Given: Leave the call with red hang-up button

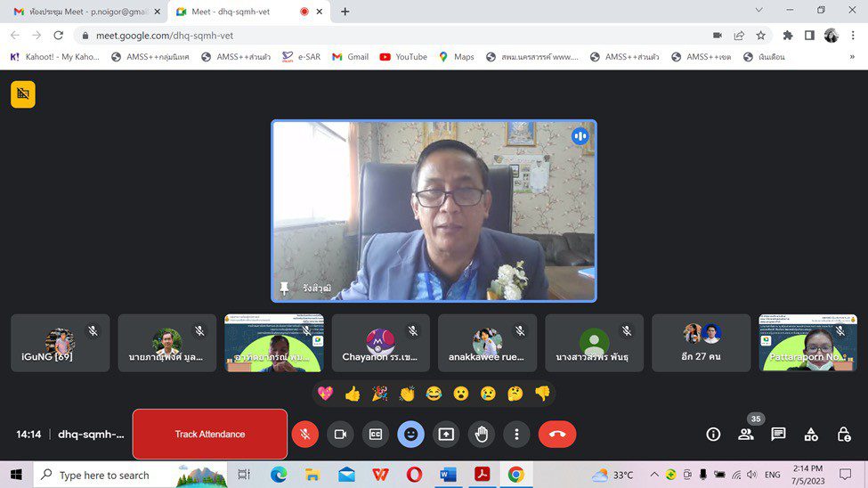Looking at the screenshot, I should tap(557, 435).
